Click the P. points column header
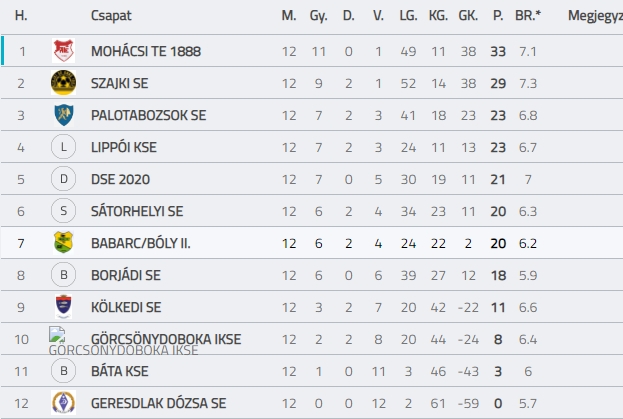 (498, 15)
